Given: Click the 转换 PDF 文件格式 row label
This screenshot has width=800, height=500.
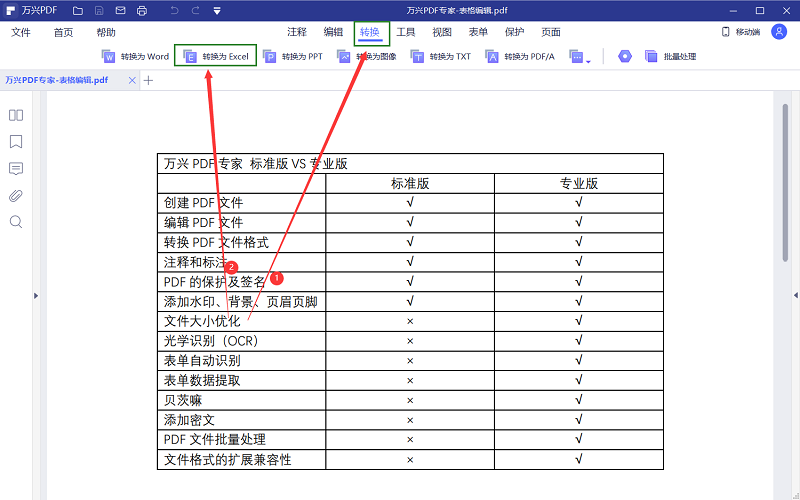Looking at the screenshot, I should (x=216, y=242).
